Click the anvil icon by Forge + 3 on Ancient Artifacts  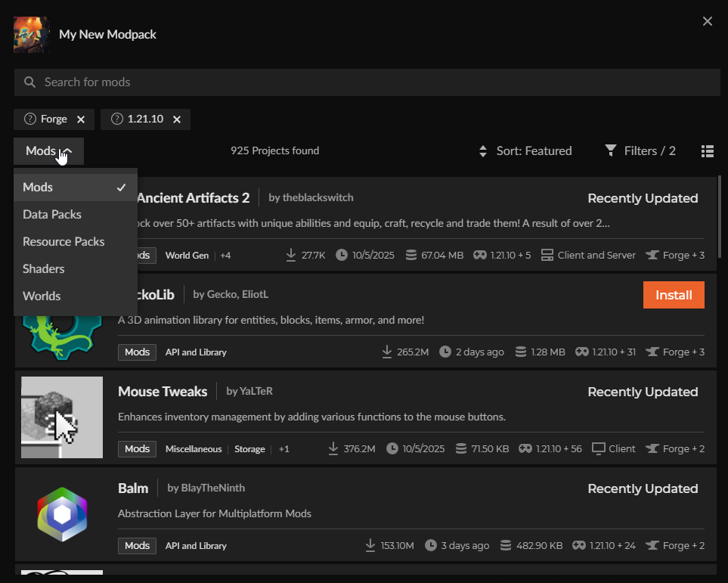pyautogui.click(x=652, y=255)
